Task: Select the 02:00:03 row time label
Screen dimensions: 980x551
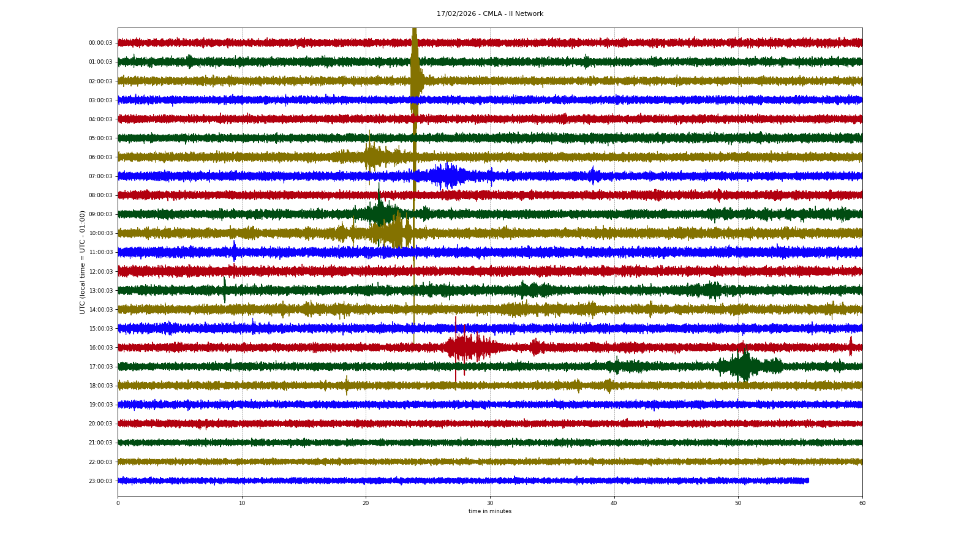Action: tap(100, 81)
